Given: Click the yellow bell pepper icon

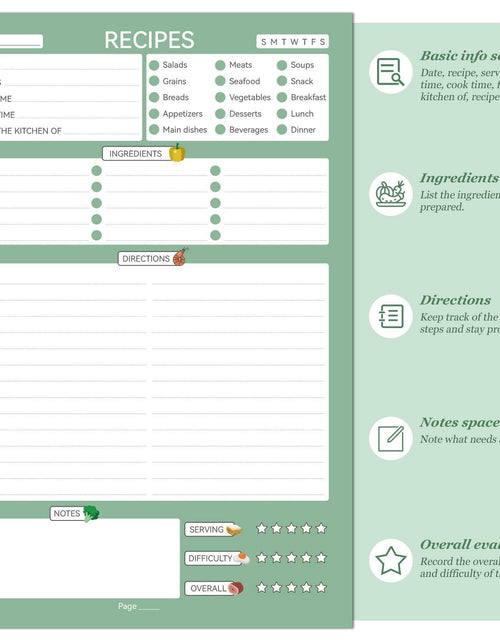Looking at the screenshot, I should (177, 152).
